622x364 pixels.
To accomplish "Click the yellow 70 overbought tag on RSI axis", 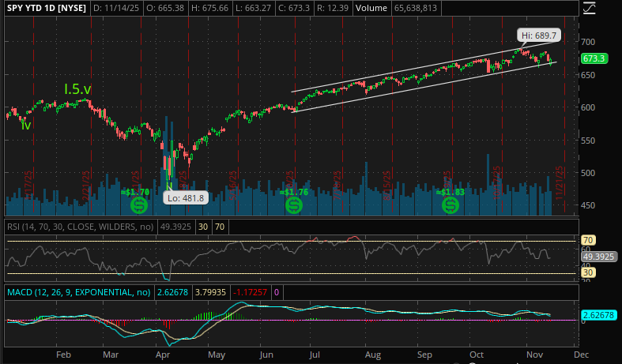I will coord(588,239).
